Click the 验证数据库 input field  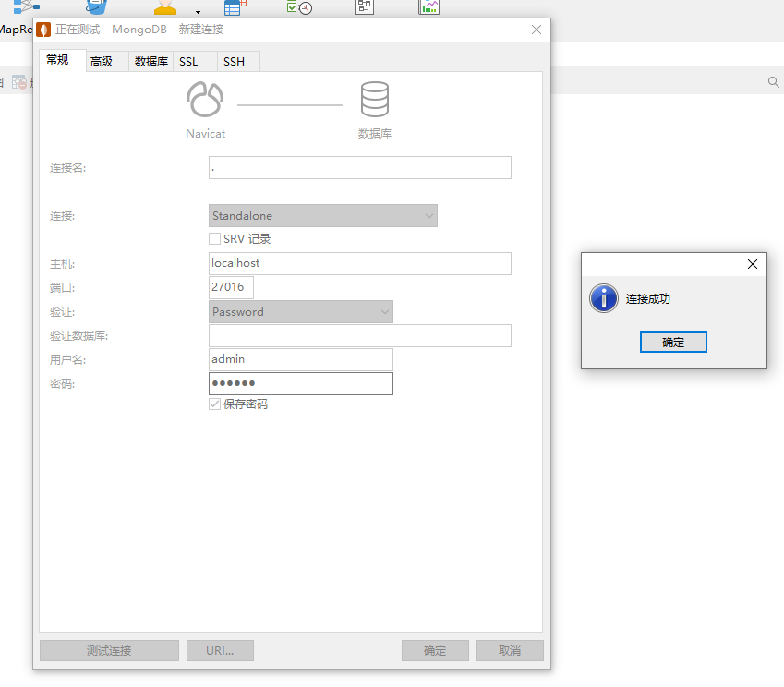(360, 335)
